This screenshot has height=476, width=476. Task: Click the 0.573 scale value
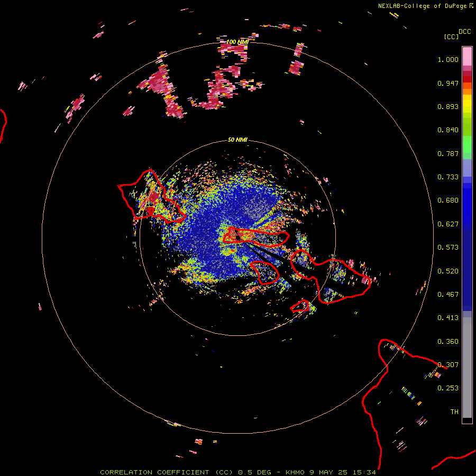pos(448,248)
